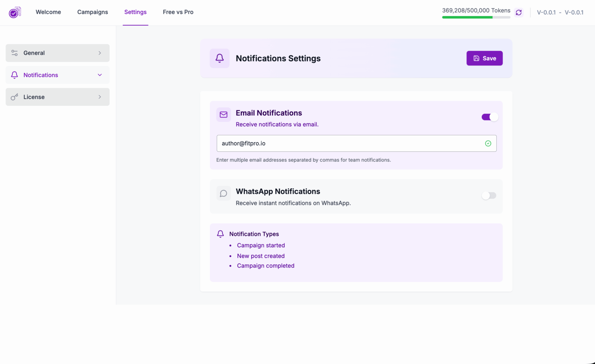The image size is (595, 364).
Task: Click the WhatsApp Notifications heading
Action: coord(278,191)
